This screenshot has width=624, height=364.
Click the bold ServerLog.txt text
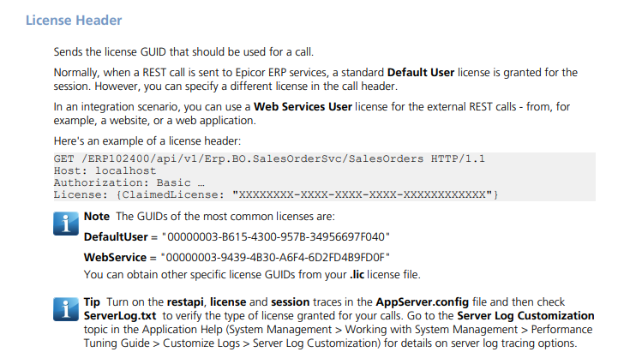click(120, 316)
